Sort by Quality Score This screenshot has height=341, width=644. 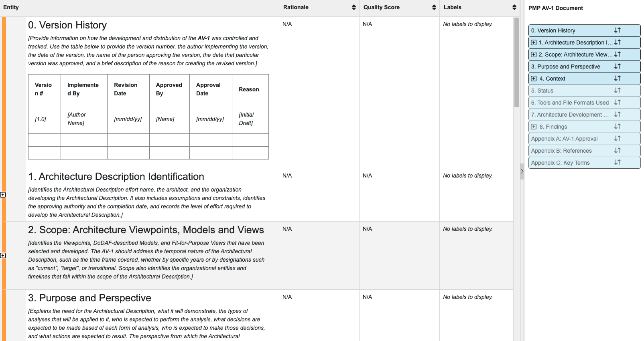434,7
